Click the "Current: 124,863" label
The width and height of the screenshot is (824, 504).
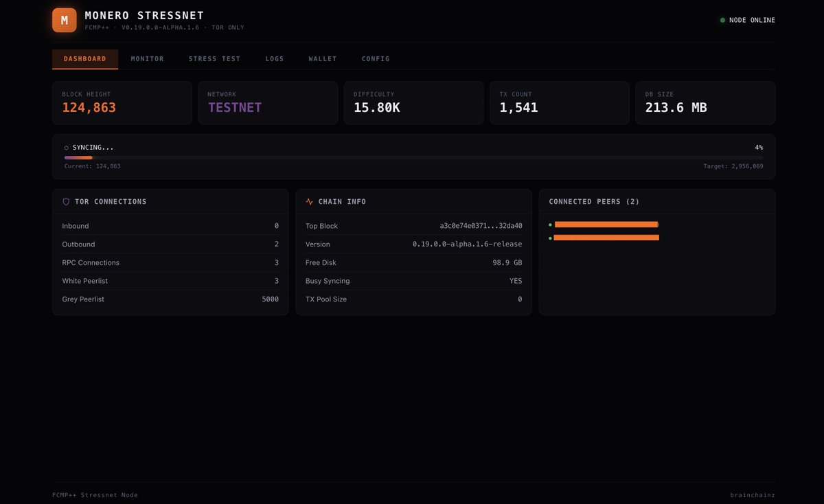(93, 166)
